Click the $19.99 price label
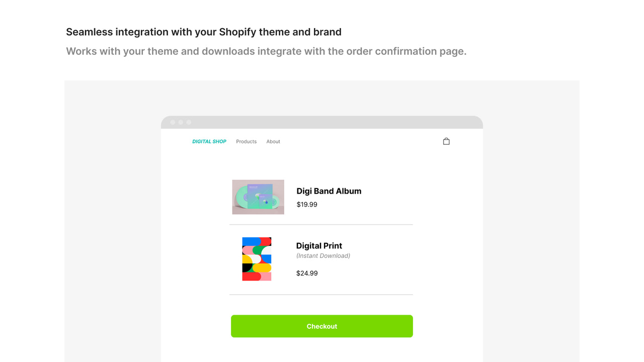 [307, 205]
